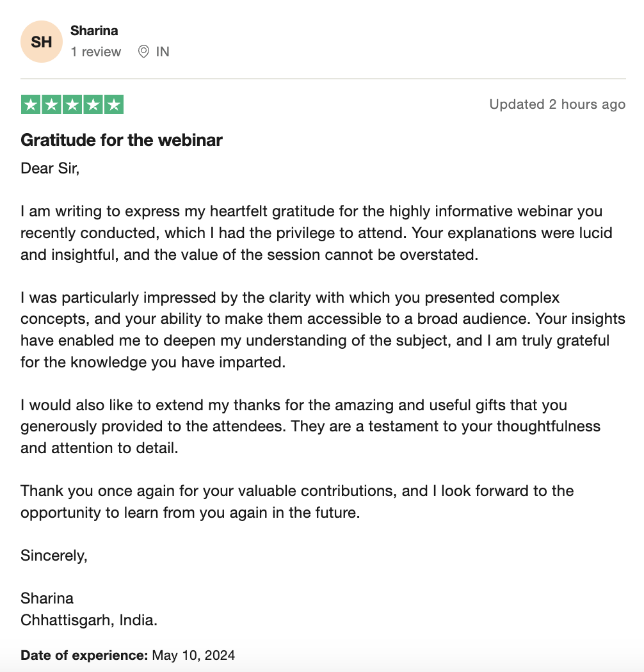644x672 pixels.
Task: Click the paragraph about presenting complex concepts
Action: tap(323, 330)
